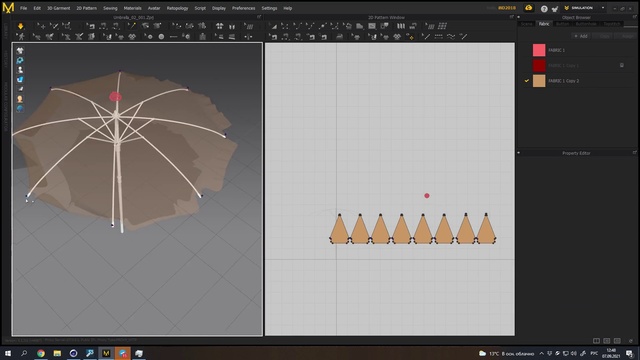Switch to the Button tab in Object Browser
640x360 pixels.
pyautogui.click(x=562, y=24)
